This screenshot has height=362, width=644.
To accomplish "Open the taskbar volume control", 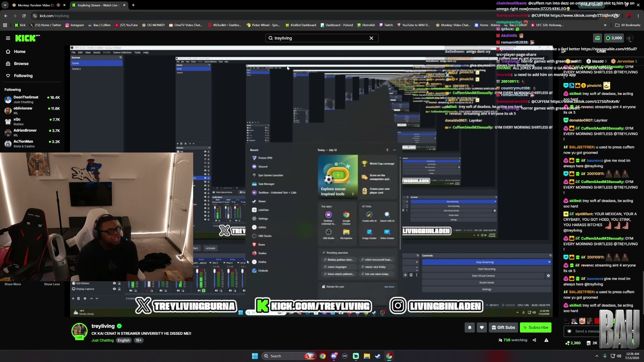I will 619,356.
